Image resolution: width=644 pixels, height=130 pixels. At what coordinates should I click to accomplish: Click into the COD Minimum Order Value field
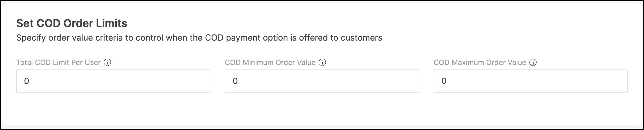click(322, 81)
